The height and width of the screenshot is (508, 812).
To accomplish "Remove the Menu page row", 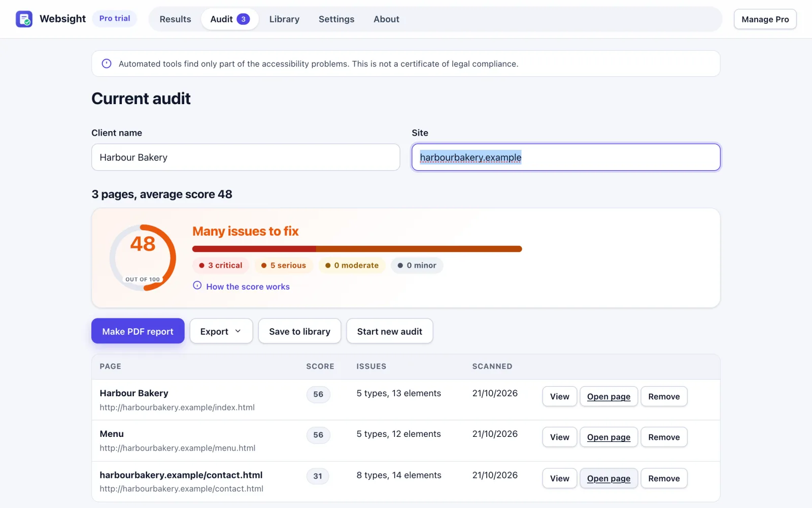I will [x=664, y=437].
